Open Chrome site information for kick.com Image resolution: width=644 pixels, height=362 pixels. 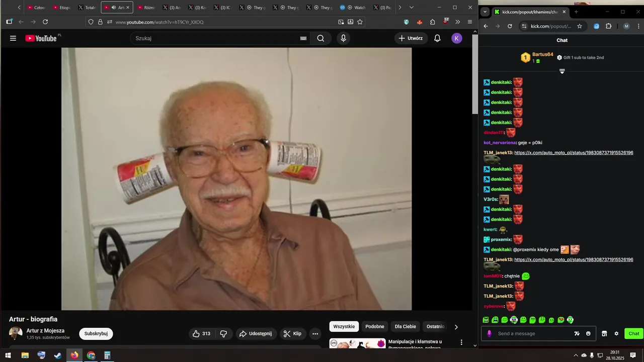pyautogui.click(x=524, y=26)
